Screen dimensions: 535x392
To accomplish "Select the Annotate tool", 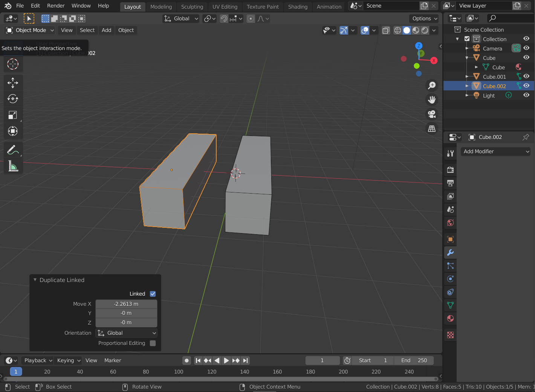I will click(13, 150).
